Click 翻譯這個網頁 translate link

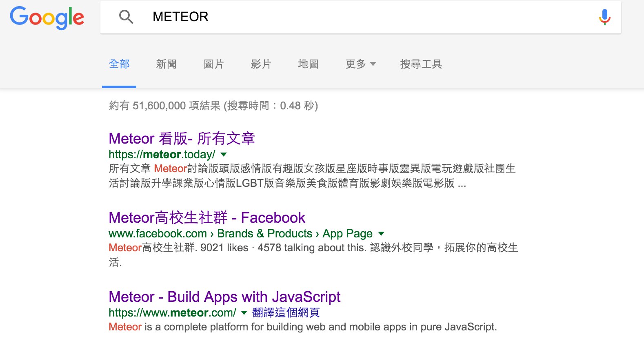pos(286,313)
